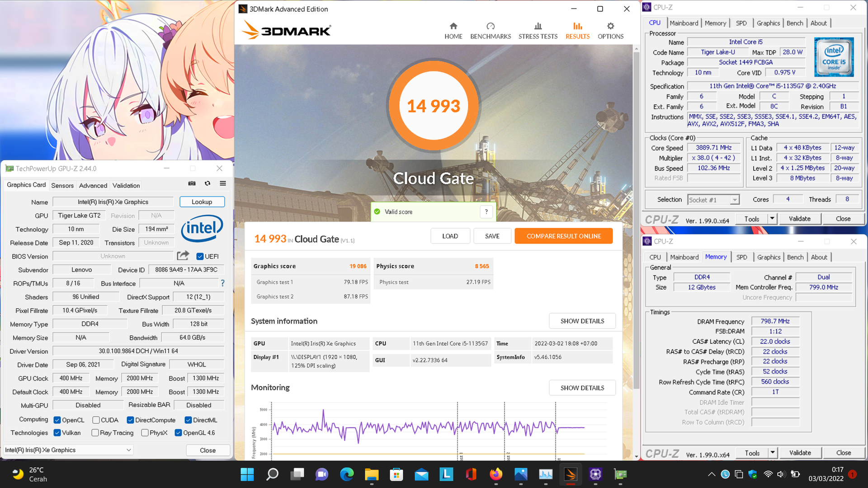Toggle OpenGL 4.6 checkbox
The width and height of the screenshot is (868, 488).
coord(178,432)
